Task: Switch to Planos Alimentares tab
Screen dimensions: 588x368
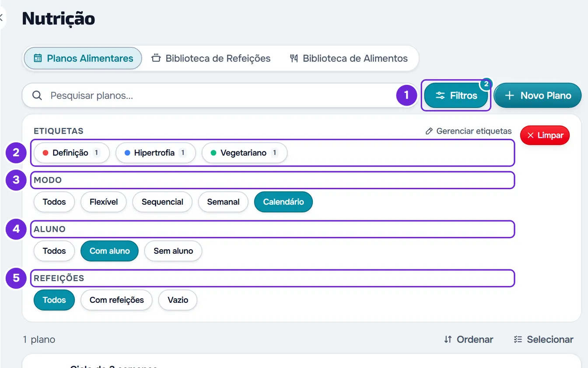Action: point(83,58)
